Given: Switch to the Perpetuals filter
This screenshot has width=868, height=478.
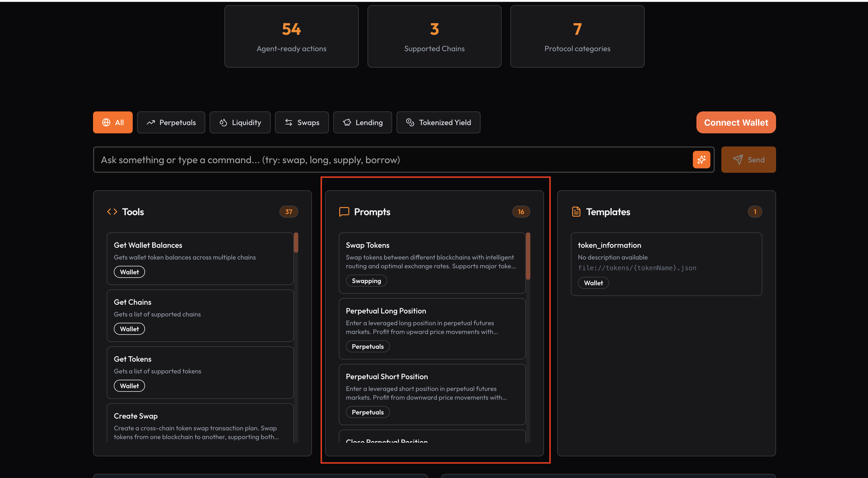Looking at the screenshot, I should (171, 122).
